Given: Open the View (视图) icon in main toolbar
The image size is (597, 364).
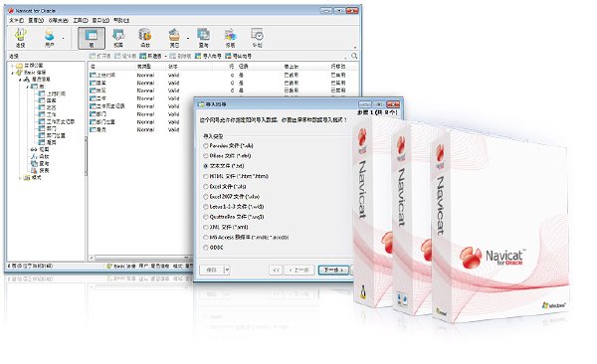Looking at the screenshot, I should (x=118, y=38).
